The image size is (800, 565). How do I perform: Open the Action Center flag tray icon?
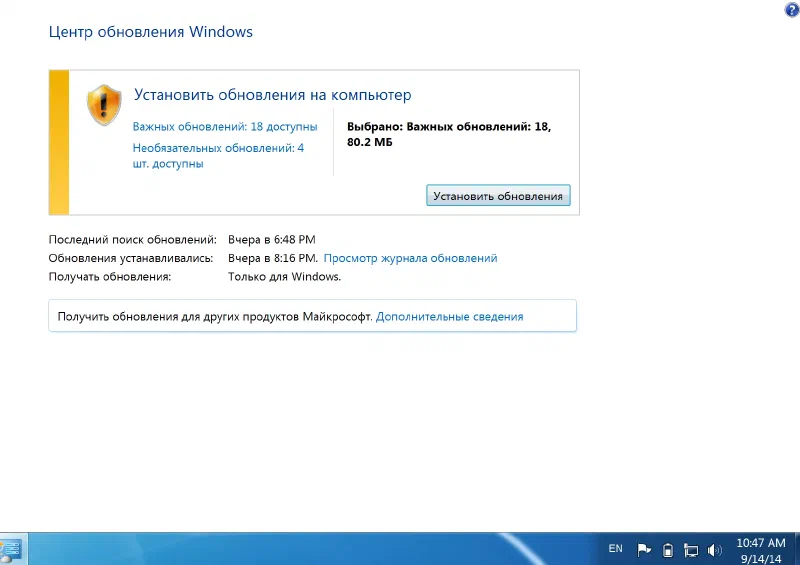(644, 549)
